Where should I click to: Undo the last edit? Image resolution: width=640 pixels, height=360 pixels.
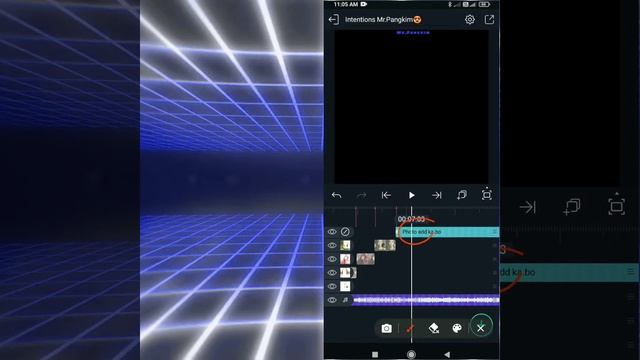pyautogui.click(x=336, y=196)
